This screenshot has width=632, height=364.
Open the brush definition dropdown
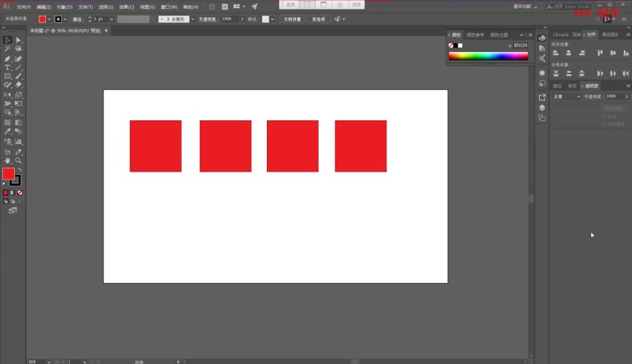pos(193,19)
